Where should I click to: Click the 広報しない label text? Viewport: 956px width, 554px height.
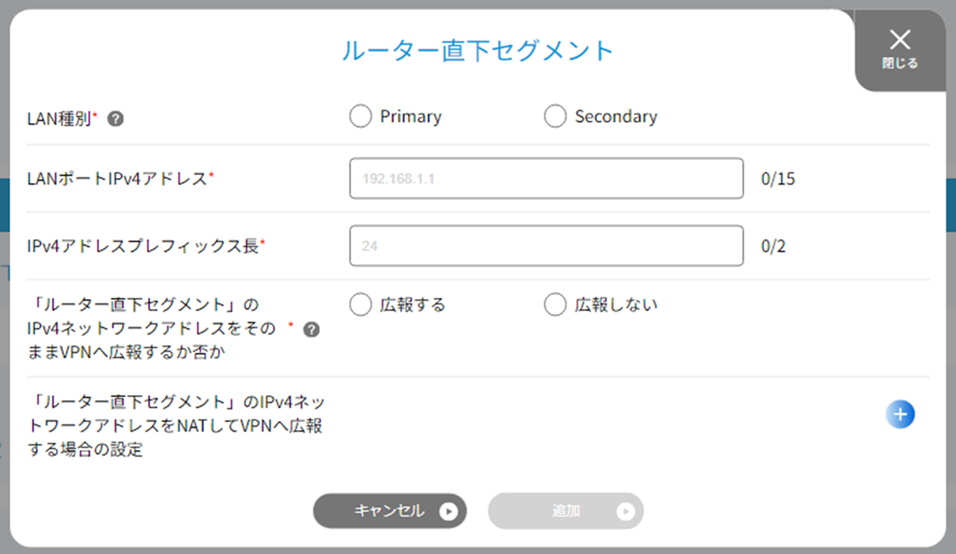[x=616, y=305]
